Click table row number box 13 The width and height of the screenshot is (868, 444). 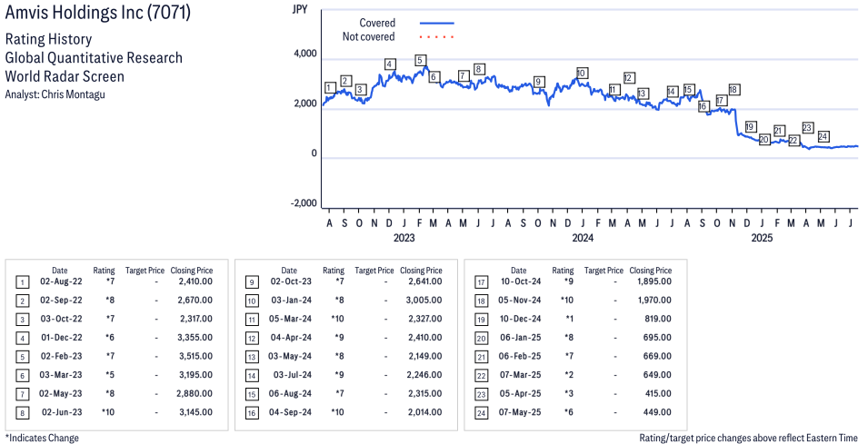point(252,357)
